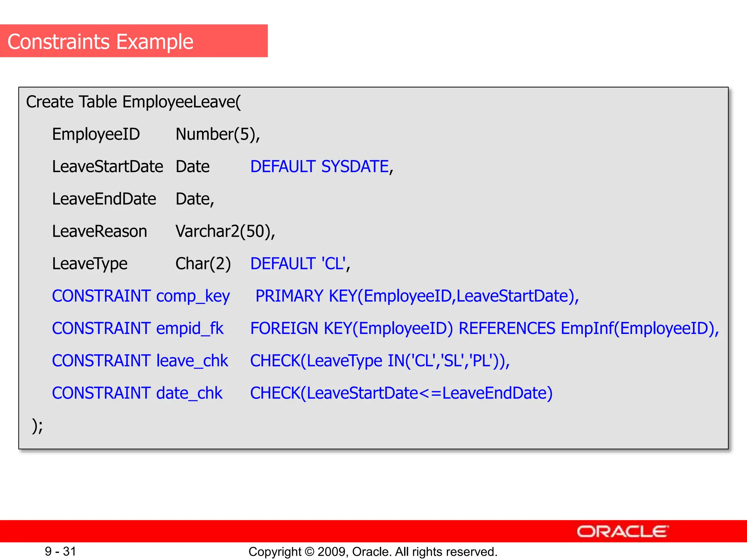Screen dimensions: 747x560
Task: Click the 'DEFAULT SYSDATE,' clause
Action: coord(322,167)
